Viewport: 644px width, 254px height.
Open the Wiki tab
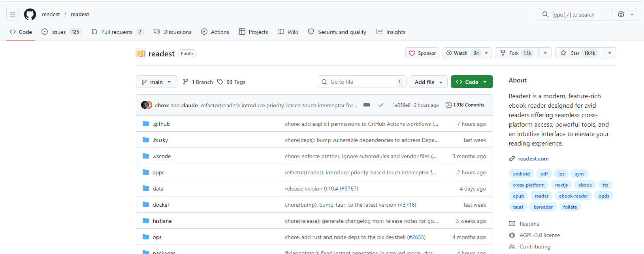click(x=288, y=32)
